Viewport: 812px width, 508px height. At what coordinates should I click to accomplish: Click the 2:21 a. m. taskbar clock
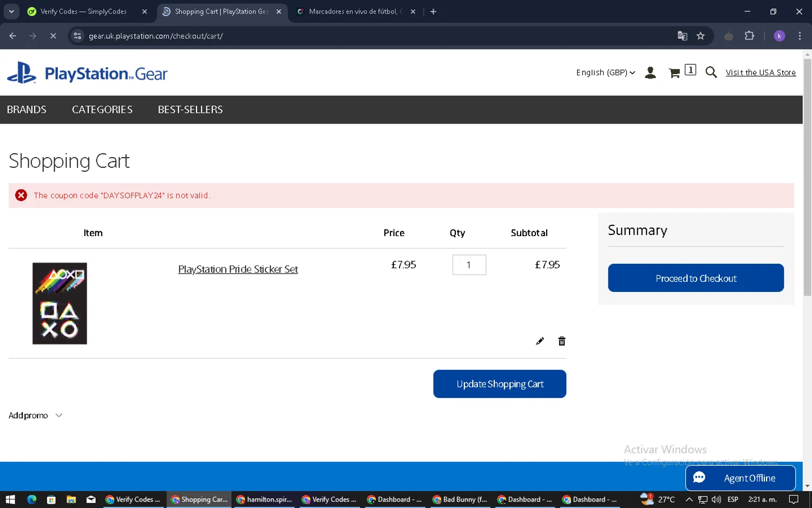tap(762, 499)
